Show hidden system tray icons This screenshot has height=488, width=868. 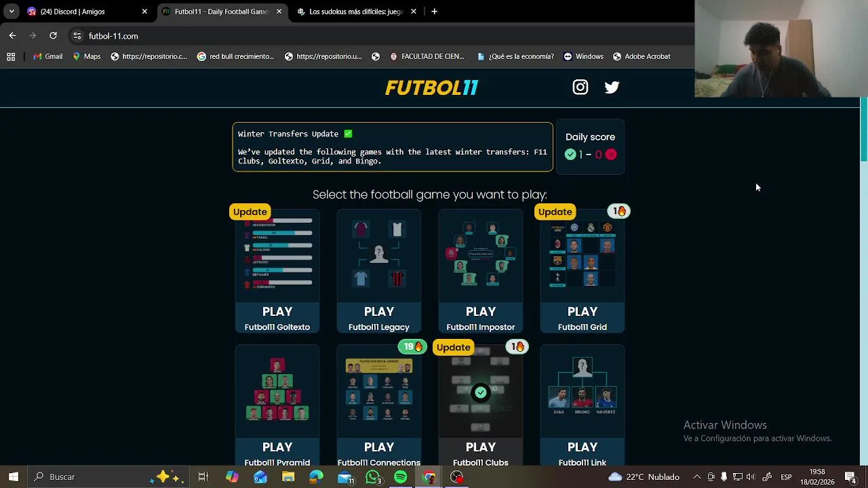(x=696, y=476)
